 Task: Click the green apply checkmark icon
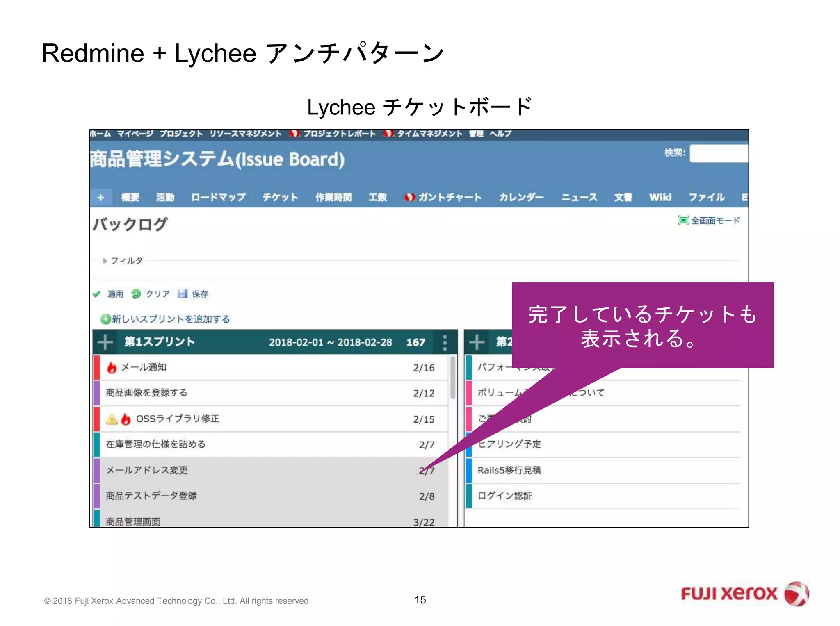click(x=97, y=294)
